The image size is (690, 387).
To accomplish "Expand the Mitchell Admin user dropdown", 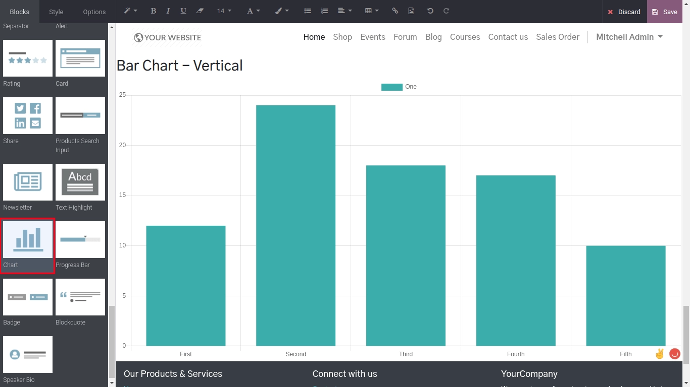I will click(x=629, y=37).
